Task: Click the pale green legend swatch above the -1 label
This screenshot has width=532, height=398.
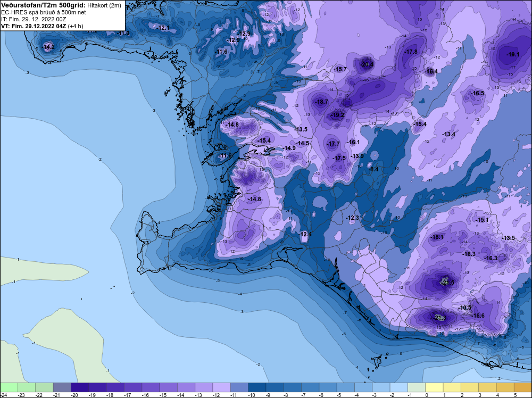Action: click(x=417, y=387)
